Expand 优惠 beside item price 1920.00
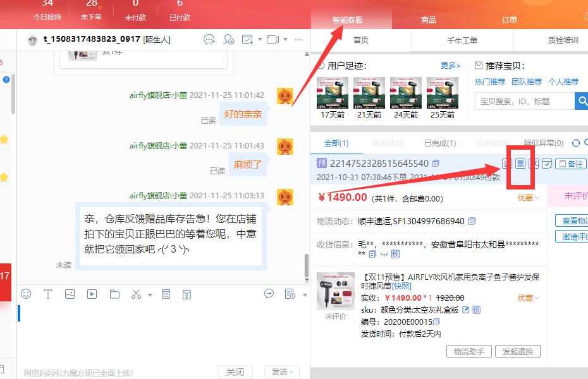 [529, 298]
